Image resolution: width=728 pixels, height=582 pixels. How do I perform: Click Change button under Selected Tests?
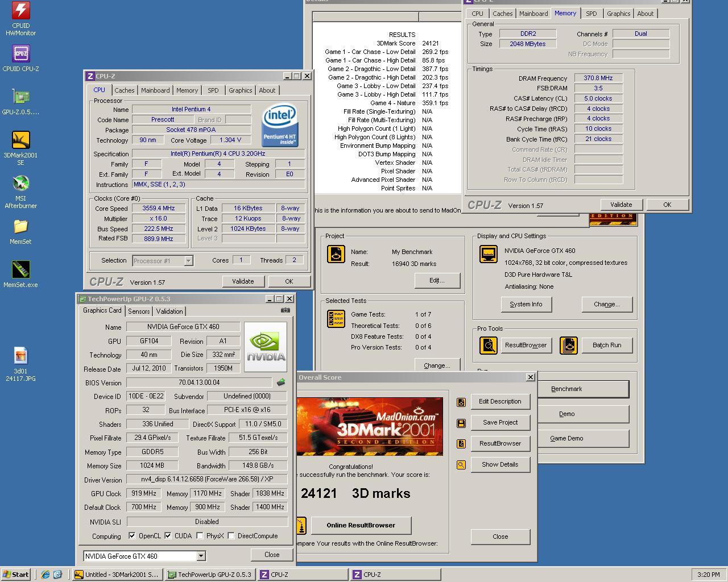click(x=437, y=365)
